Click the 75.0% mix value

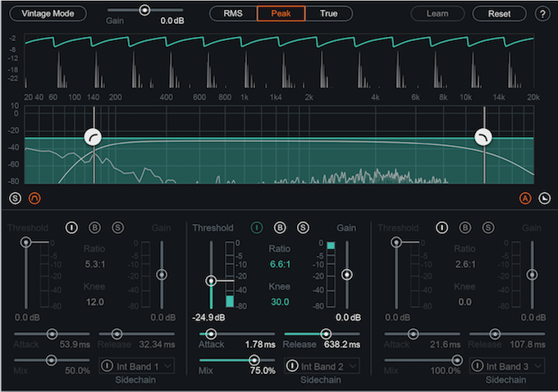(263, 371)
